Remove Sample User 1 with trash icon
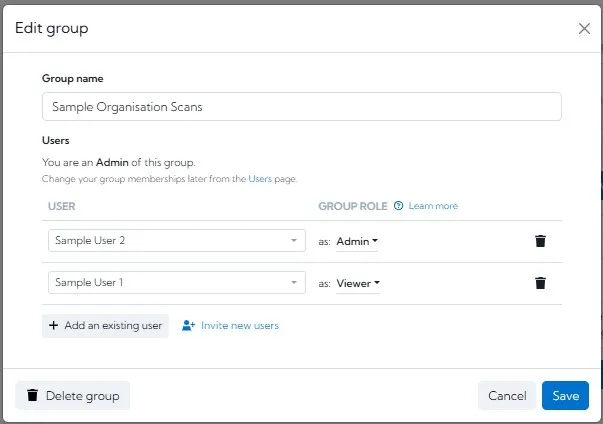 pos(540,283)
